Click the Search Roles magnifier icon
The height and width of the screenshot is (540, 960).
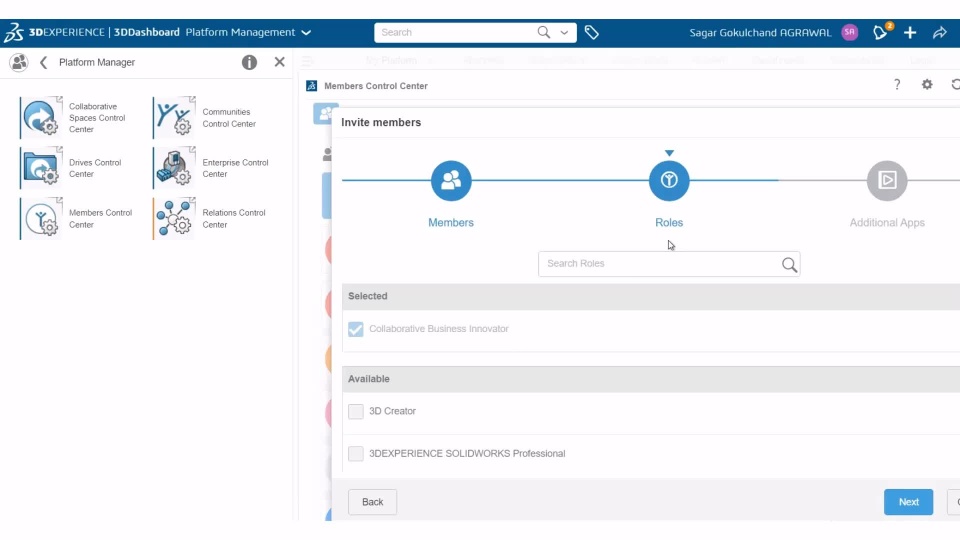click(x=789, y=264)
